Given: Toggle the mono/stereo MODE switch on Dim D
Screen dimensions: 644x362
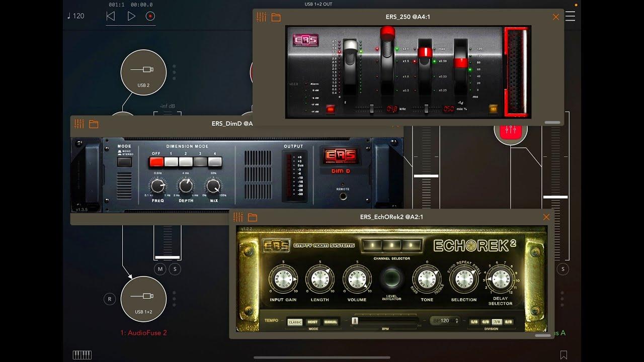Looking at the screenshot, I should point(124,162).
